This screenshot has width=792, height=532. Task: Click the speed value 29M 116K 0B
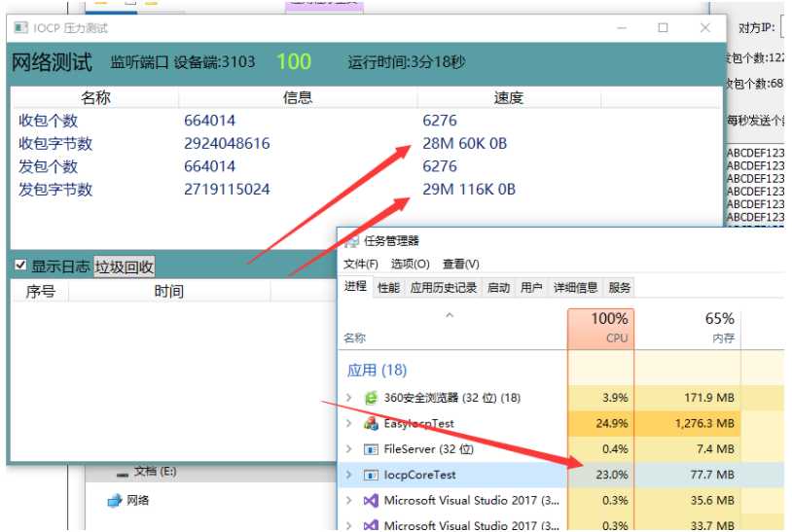click(x=469, y=190)
